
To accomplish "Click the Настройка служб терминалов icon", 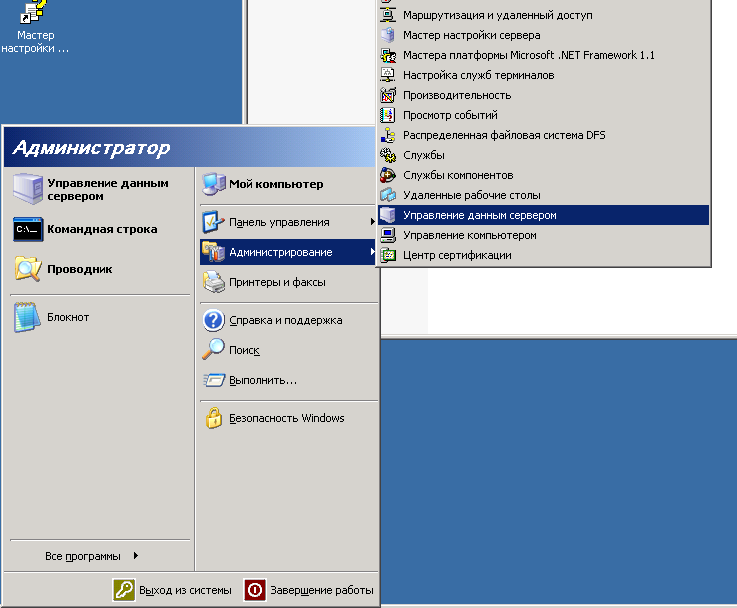I will click(388, 75).
